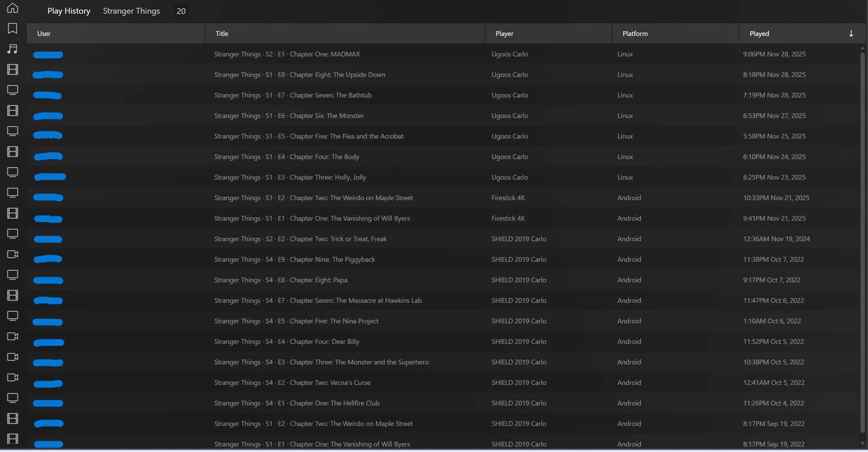Viewport: 868px width, 452px height.
Task: Select "Chapter Five: The Nina Project" title
Action: [x=334, y=321]
